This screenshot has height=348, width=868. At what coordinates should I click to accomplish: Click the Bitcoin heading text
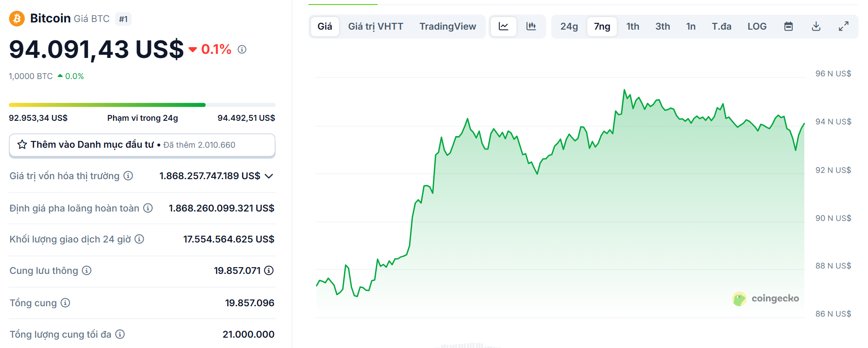pos(50,18)
